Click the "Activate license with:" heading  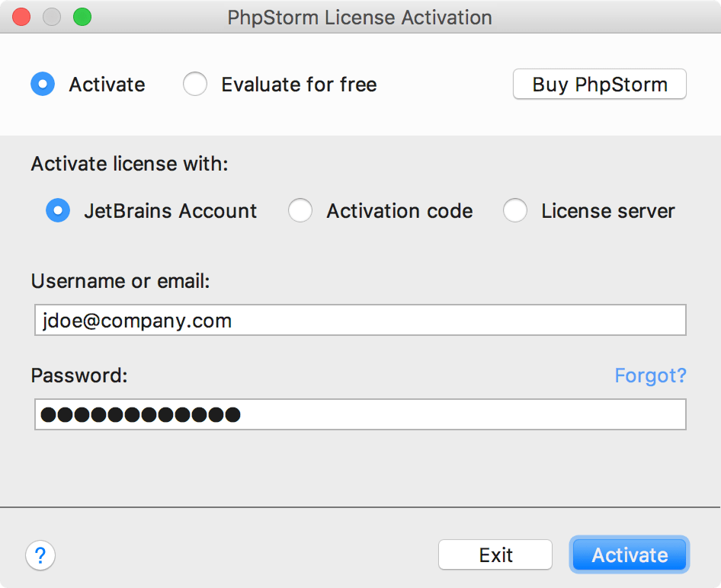point(130,164)
